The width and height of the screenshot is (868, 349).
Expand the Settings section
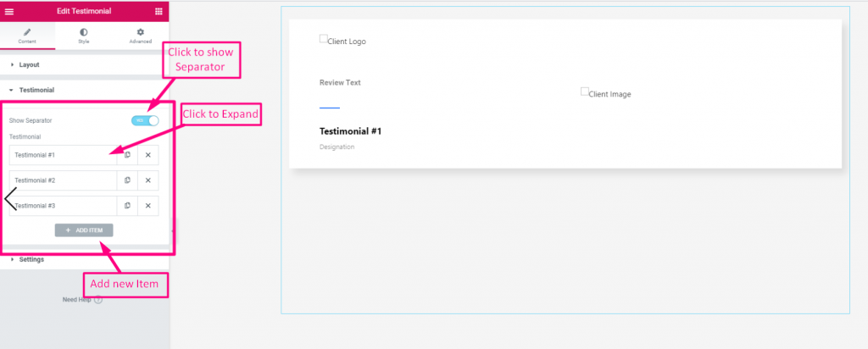(84, 259)
